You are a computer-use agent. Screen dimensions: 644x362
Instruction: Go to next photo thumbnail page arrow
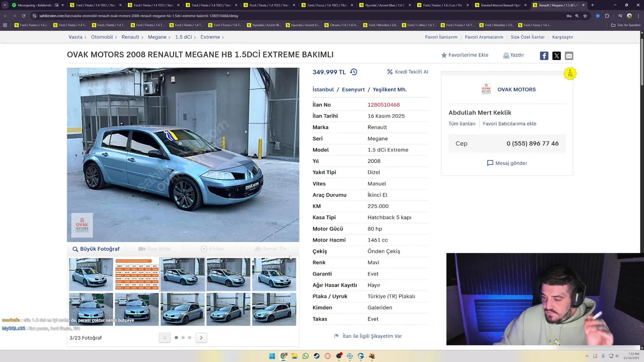click(201, 337)
